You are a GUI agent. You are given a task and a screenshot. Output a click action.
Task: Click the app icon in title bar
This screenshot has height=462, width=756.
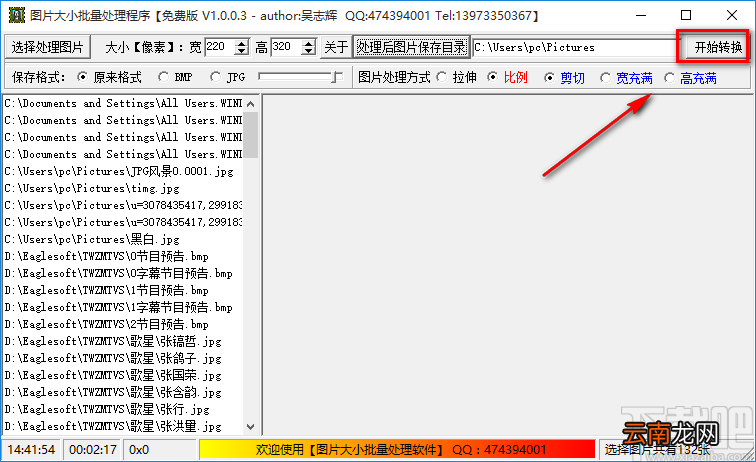(x=16, y=15)
